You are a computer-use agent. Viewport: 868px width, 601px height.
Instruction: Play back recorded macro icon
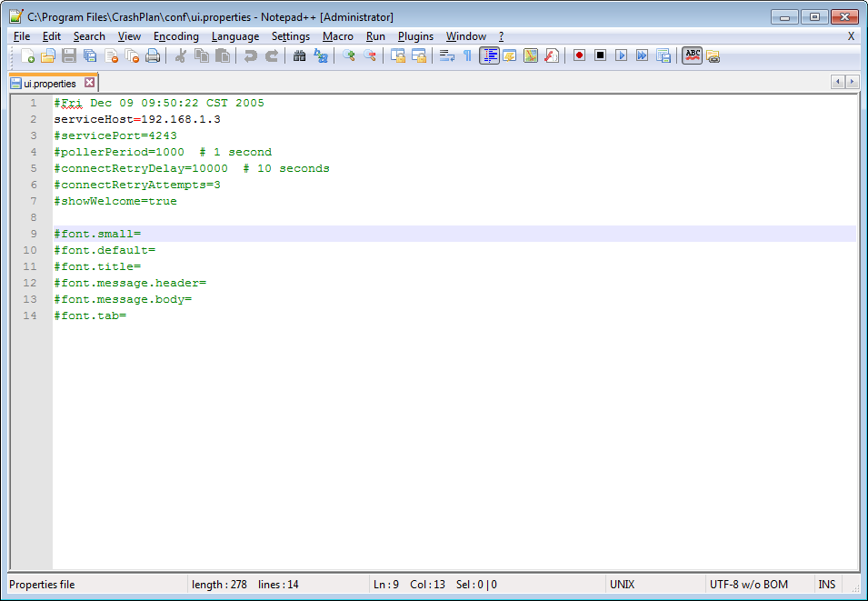(x=621, y=55)
